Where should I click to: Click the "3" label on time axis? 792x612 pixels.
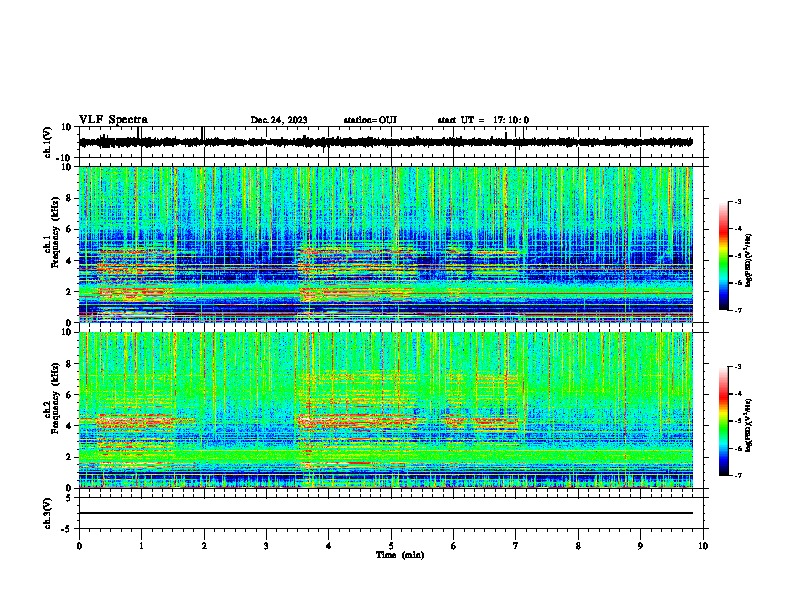point(266,546)
